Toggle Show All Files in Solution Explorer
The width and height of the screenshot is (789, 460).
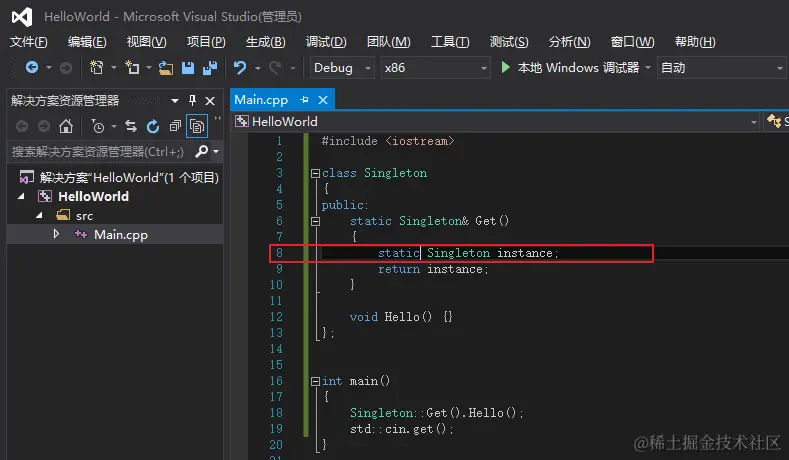(197, 126)
